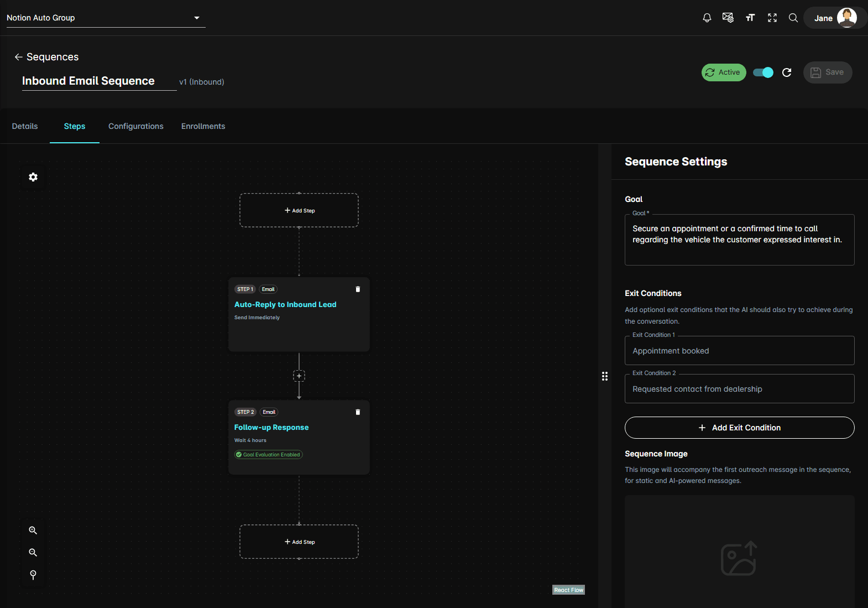The height and width of the screenshot is (608, 868).
Task: Click the Active status badge
Action: (x=724, y=72)
